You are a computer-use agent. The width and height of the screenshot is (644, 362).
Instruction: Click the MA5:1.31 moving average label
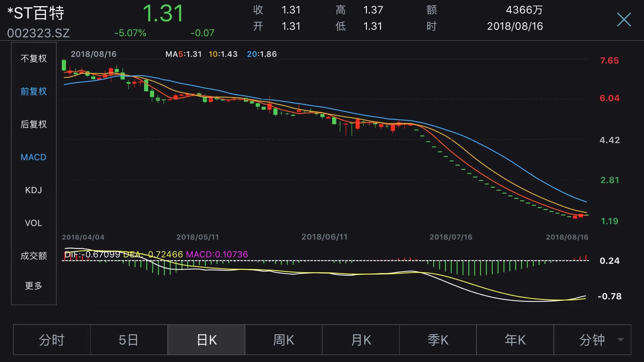[183, 54]
